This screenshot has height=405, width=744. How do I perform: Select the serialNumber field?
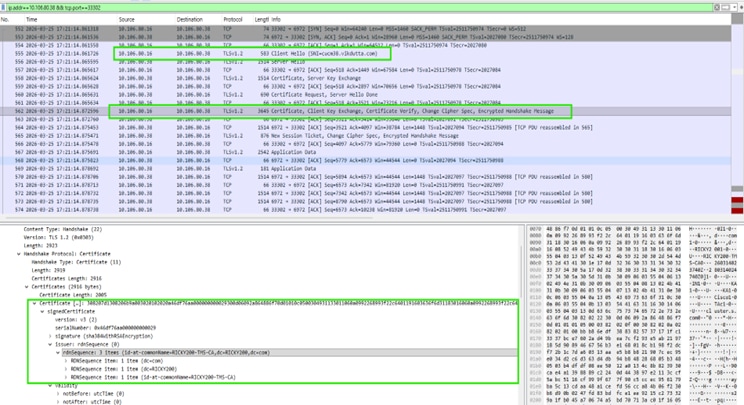pyautogui.click(x=105, y=328)
